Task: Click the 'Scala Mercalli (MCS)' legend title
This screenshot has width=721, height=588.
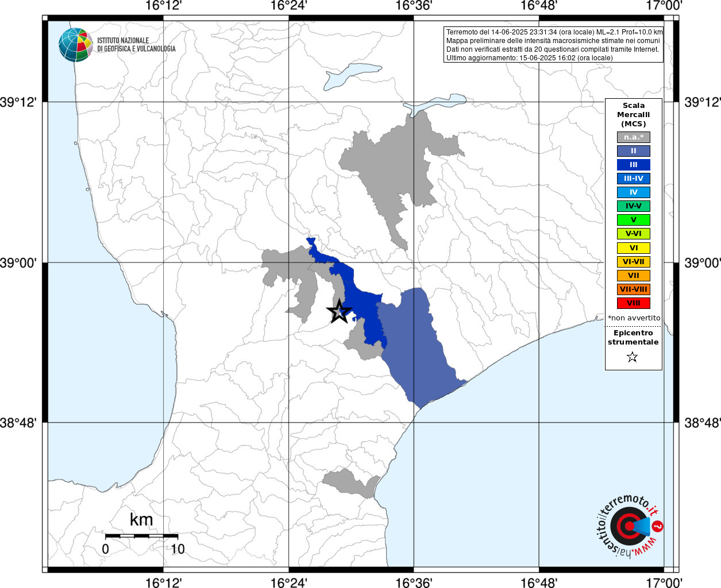Action: click(x=634, y=114)
